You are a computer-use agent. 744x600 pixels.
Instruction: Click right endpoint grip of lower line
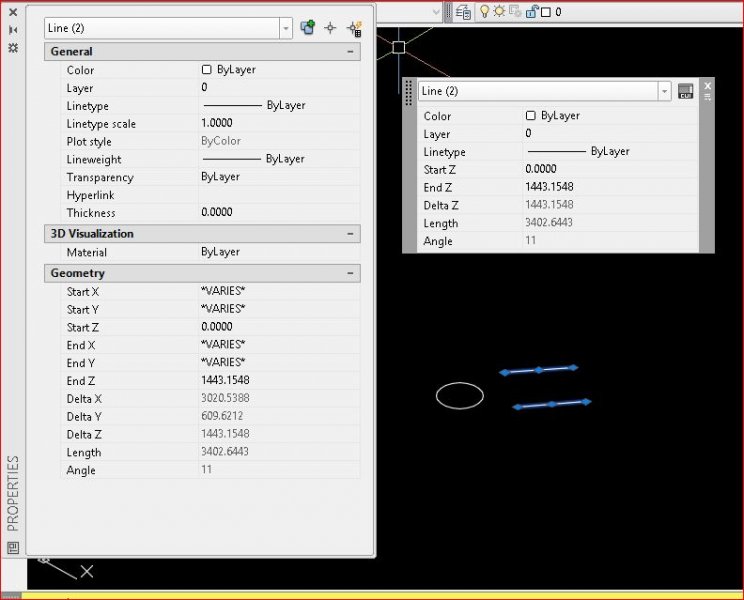pos(586,402)
